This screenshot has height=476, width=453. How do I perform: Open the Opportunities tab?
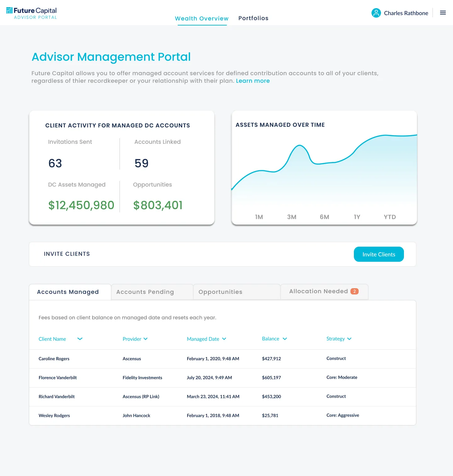click(237, 292)
